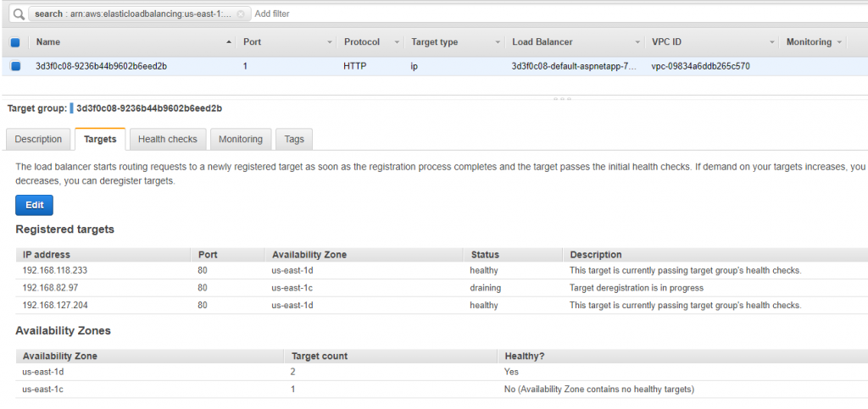This screenshot has height=409, width=868.
Task: Open the Target type column dropdown
Action: (498, 42)
